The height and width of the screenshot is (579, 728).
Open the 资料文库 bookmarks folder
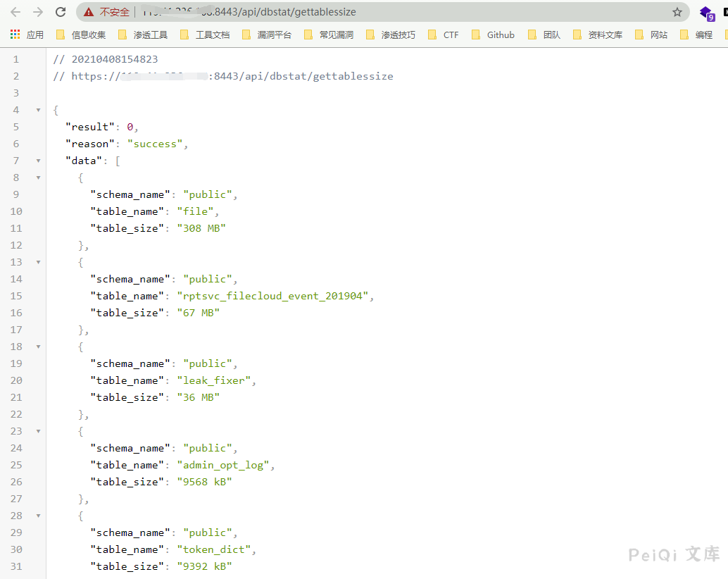598,35
